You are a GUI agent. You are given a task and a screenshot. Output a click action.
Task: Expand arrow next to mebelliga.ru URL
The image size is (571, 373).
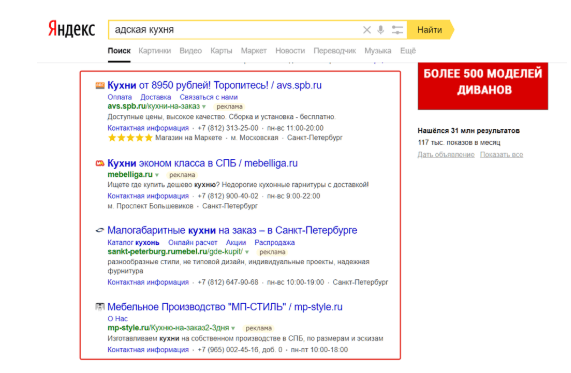pyautogui.click(x=157, y=175)
